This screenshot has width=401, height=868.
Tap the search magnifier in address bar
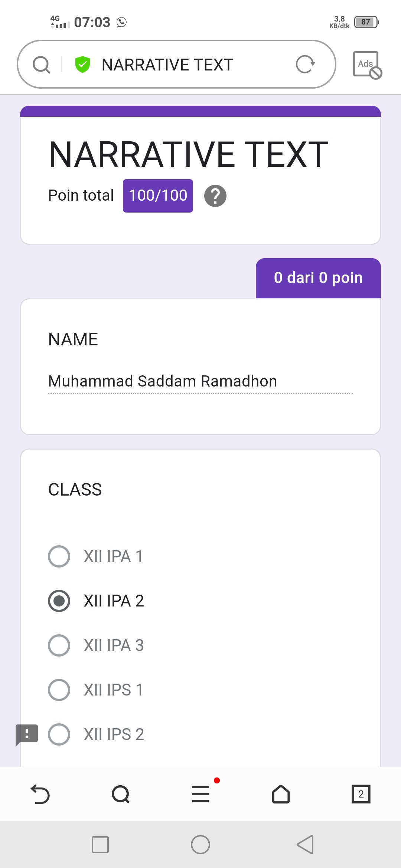click(x=41, y=65)
